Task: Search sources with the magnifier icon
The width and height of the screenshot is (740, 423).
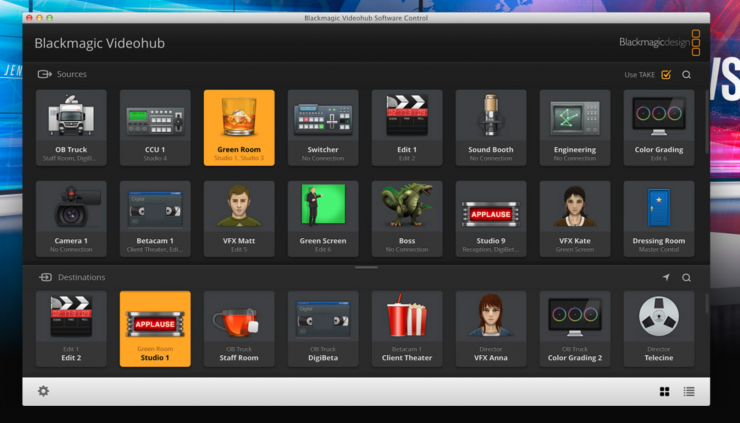Action: [x=687, y=75]
